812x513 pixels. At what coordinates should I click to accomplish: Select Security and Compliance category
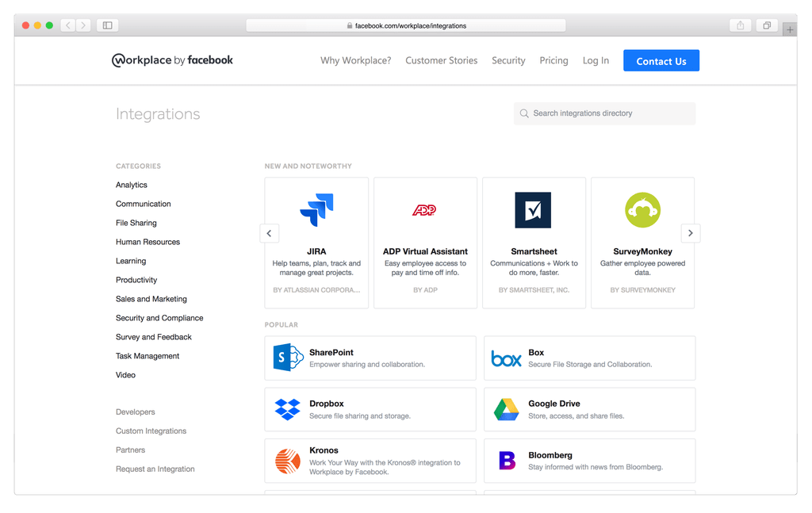point(159,318)
